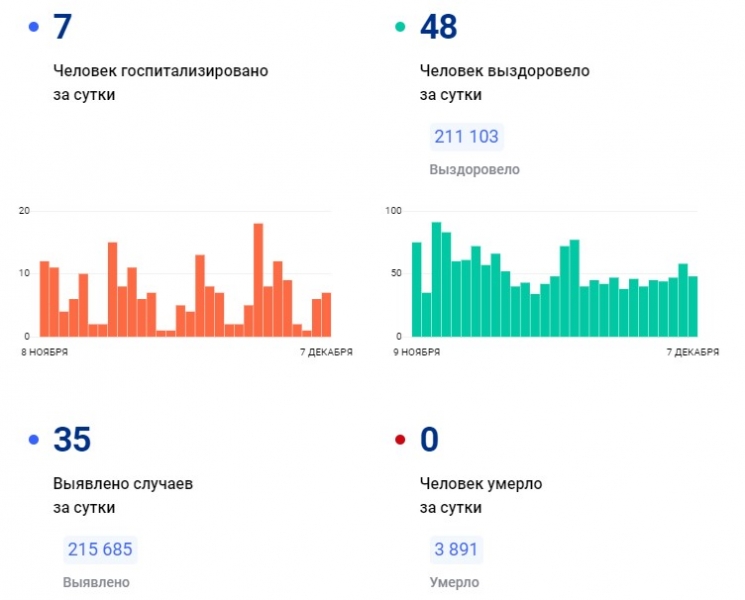Select the 211 103 recovered total badge

click(x=466, y=137)
